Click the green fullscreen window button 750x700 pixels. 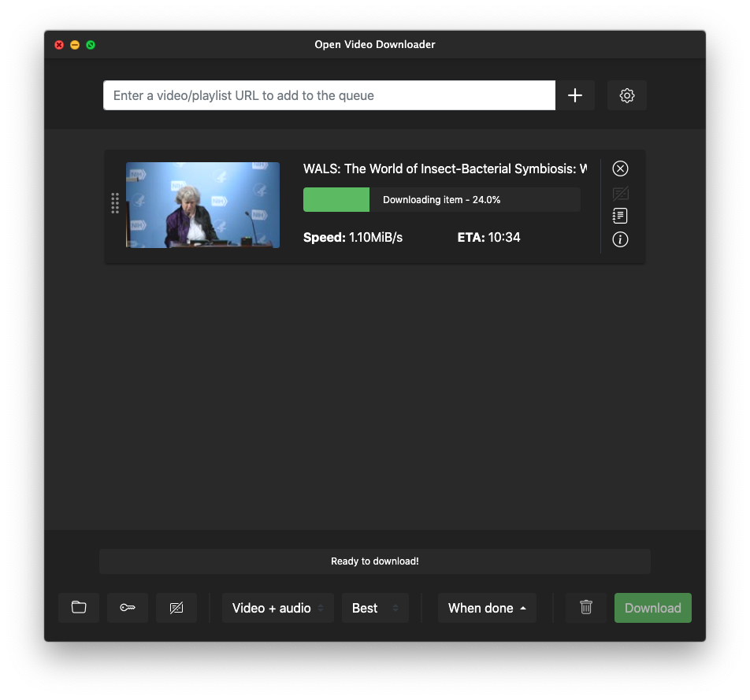pyautogui.click(x=91, y=44)
